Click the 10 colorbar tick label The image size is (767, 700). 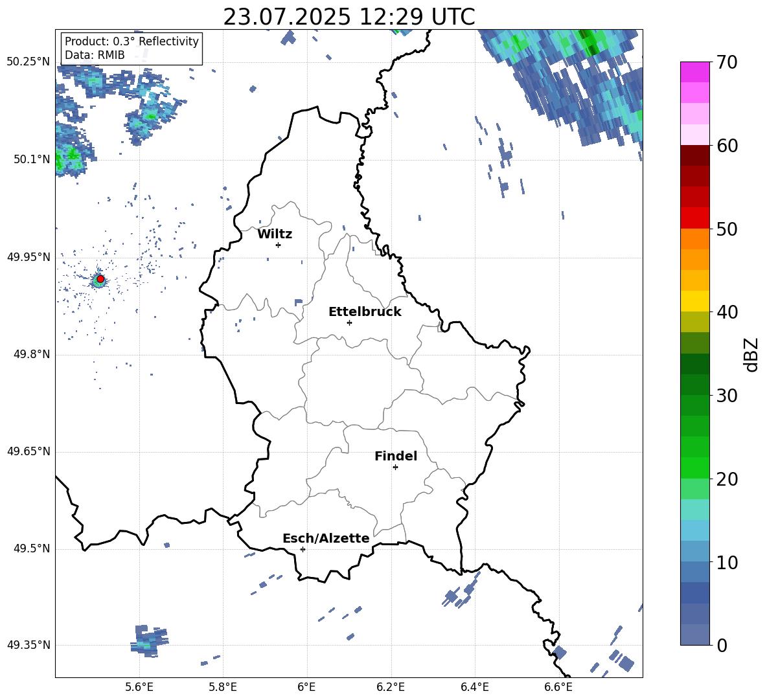point(727,562)
